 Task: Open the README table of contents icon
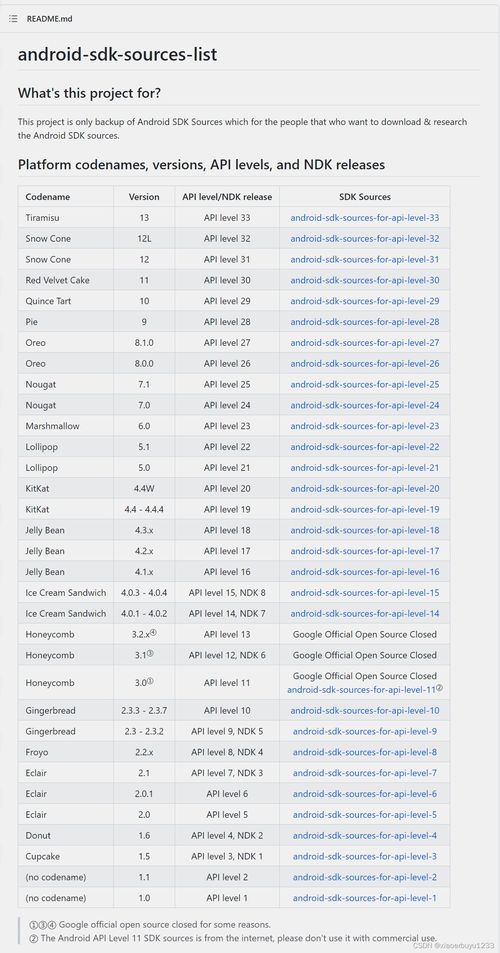13,19
